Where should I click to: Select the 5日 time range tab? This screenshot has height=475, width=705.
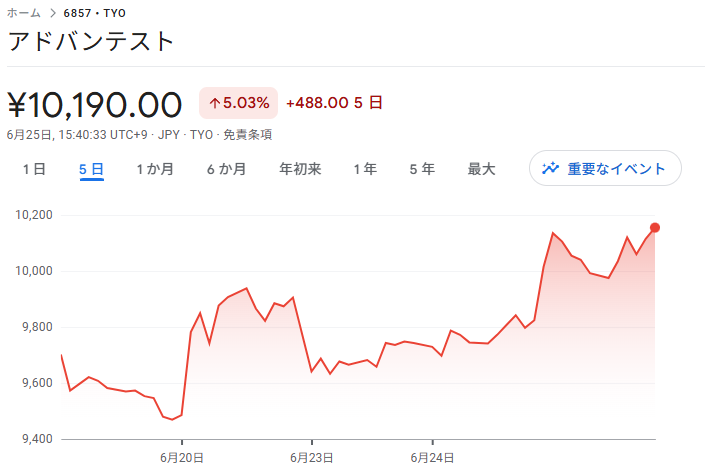pyautogui.click(x=92, y=169)
